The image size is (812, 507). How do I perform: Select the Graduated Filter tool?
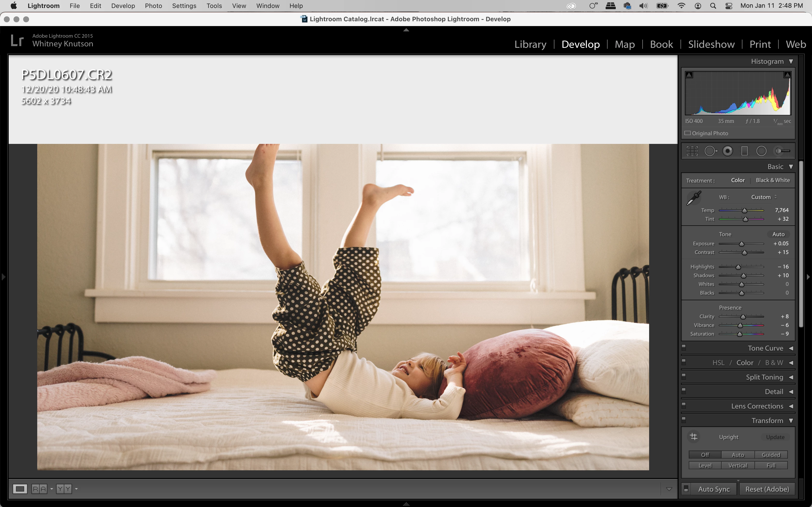pyautogui.click(x=744, y=151)
